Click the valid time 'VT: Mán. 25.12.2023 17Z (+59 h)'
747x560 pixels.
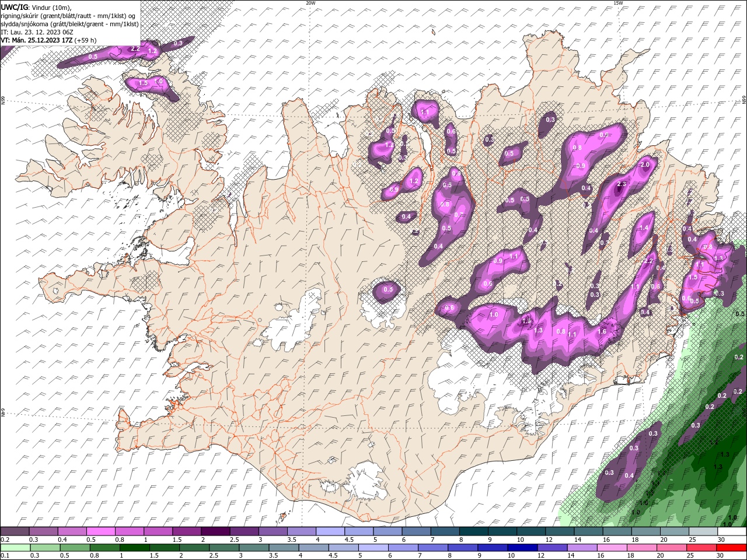[x=48, y=40]
